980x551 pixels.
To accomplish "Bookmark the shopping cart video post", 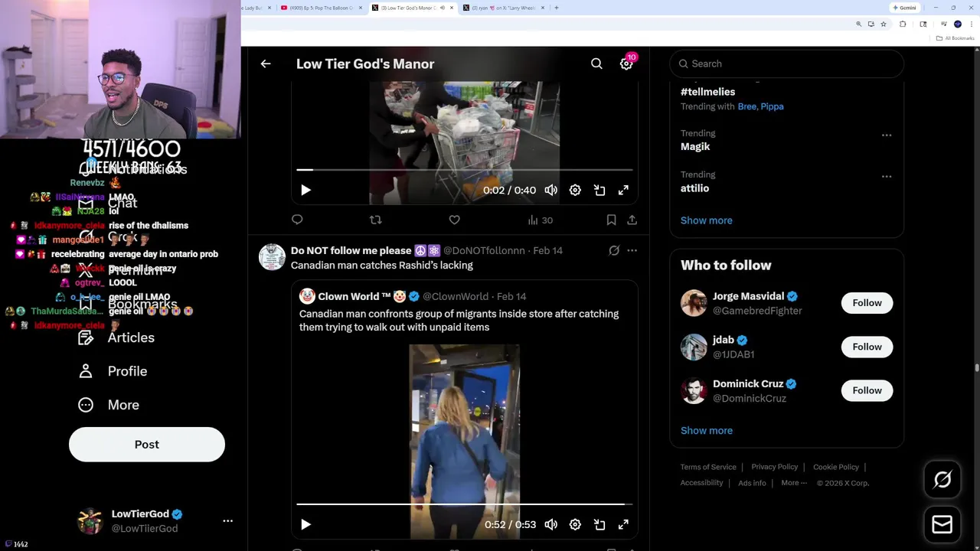I will pos(611,220).
